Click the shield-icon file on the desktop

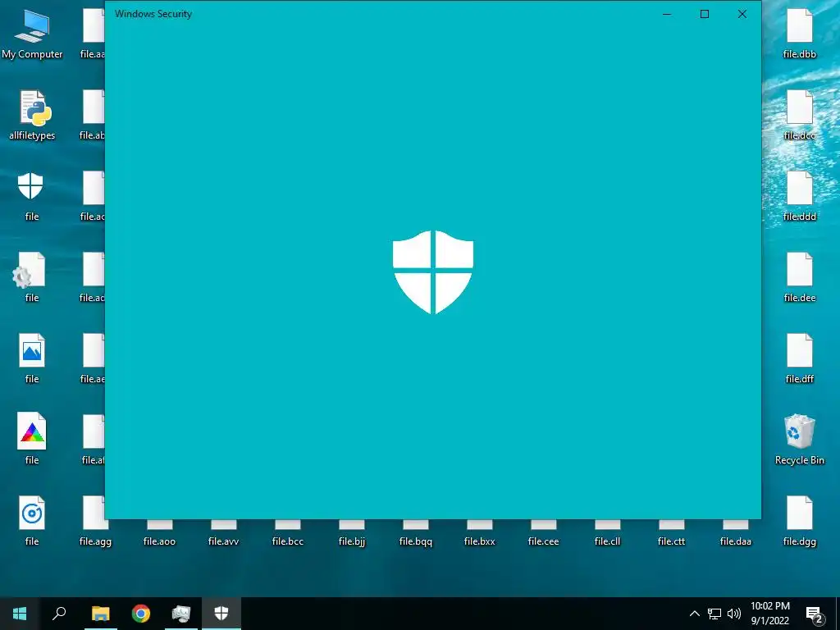31,196
